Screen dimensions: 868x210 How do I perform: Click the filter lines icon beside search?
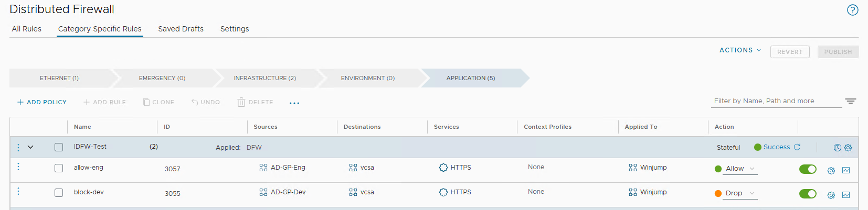click(850, 101)
